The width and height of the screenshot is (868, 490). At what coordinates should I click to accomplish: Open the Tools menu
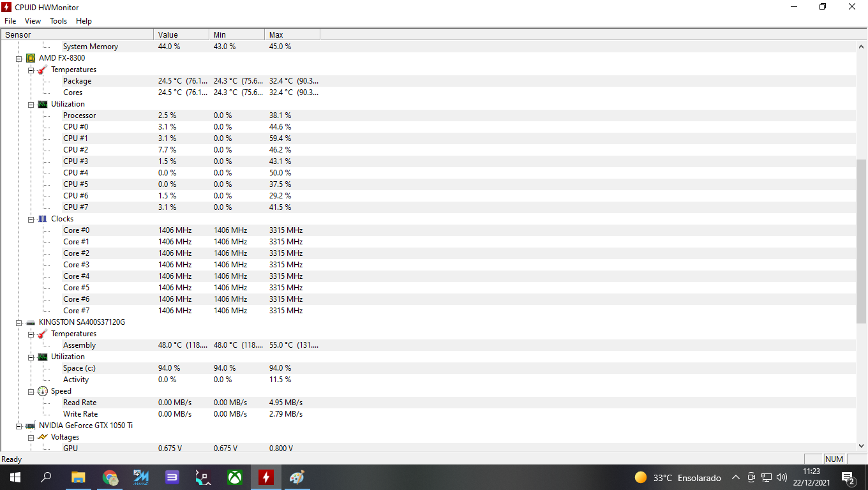[58, 21]
